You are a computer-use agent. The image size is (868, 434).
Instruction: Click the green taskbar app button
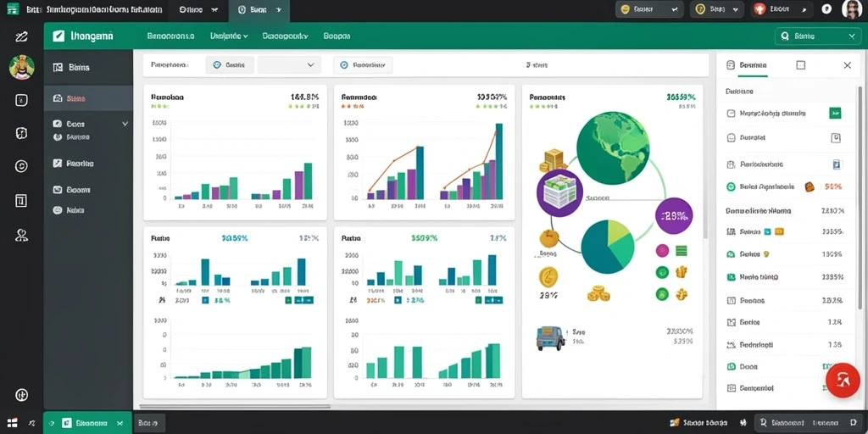(x=87, y=423)
